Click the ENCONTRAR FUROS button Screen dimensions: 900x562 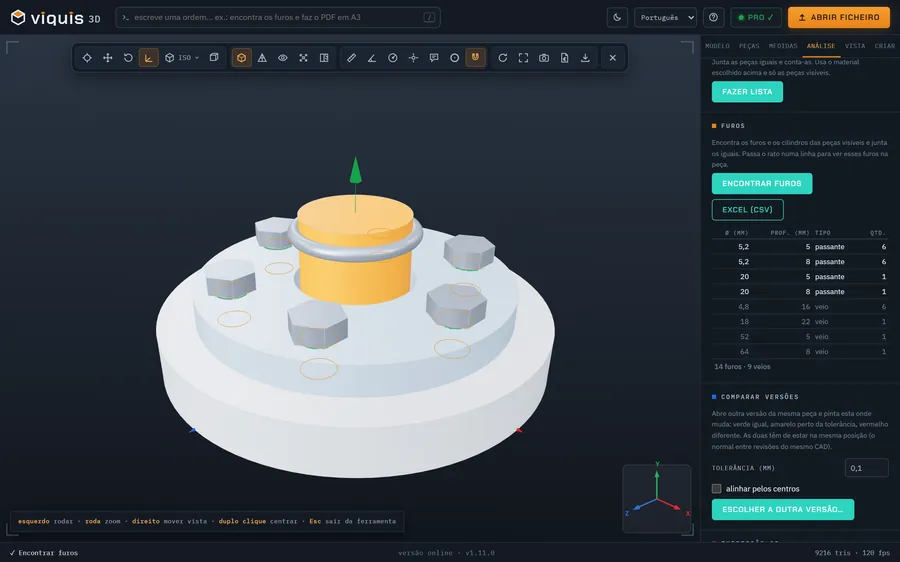pyautogui.click(x=762, y=184)
